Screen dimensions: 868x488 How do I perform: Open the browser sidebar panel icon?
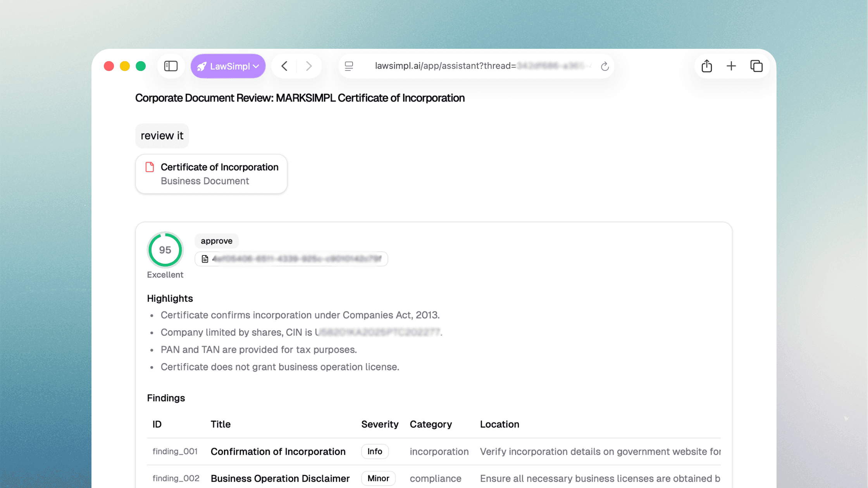170,66
